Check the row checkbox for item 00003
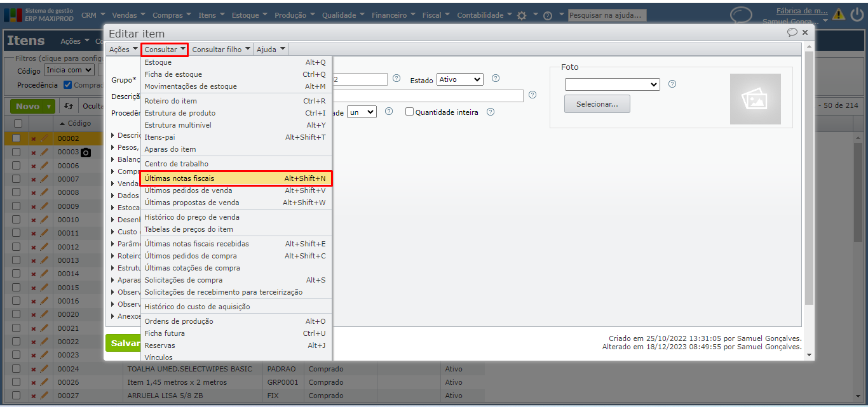 pos(17,152)
